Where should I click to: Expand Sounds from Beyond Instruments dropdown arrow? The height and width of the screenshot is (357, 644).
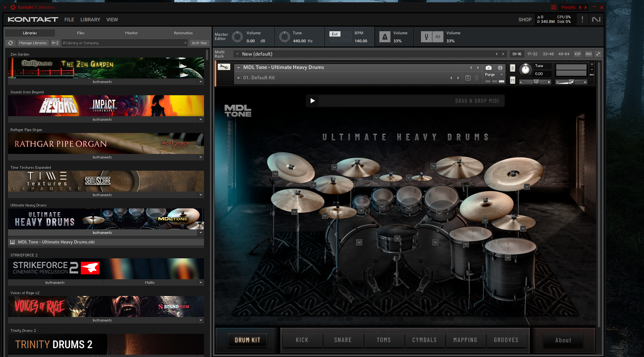click(x=201, y=120)
